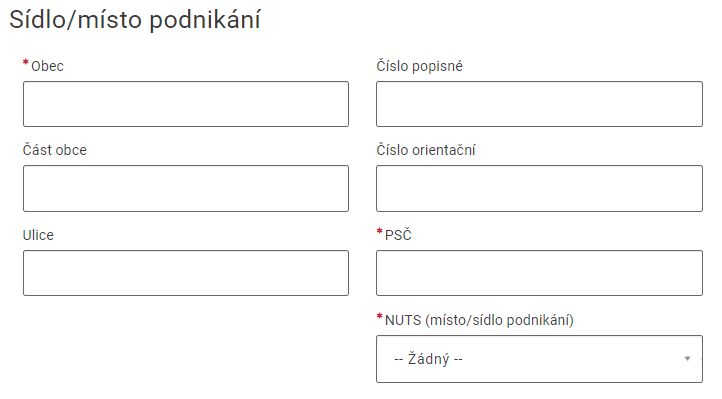Click the Číslo popisné input field
This screenshot has width=722, height=399.
pos(539,104)
